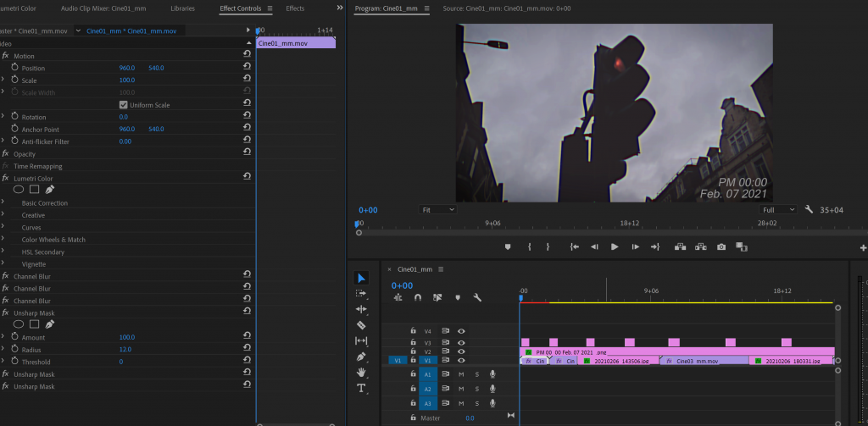Select Source: Cine01_mm tab
The image size is (868, 426).
[x=507, y=8]
